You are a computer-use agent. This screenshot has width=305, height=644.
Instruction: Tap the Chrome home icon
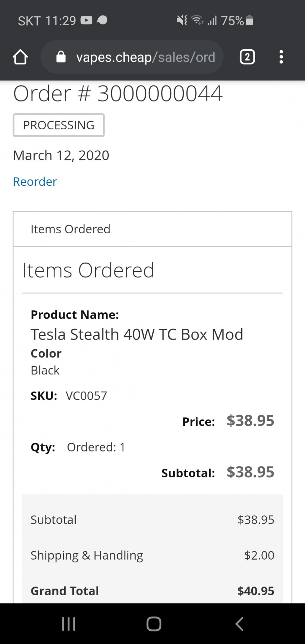(x=20, y=57)
